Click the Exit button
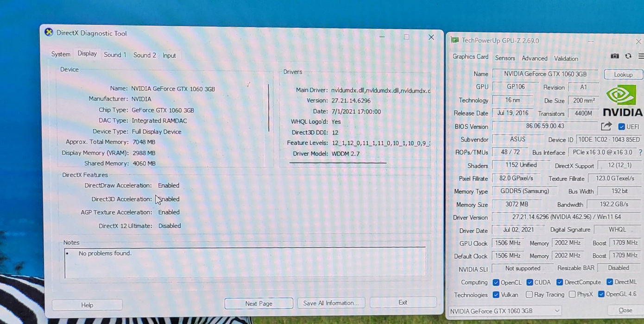 pyautogui.click(x=403, y=303)
